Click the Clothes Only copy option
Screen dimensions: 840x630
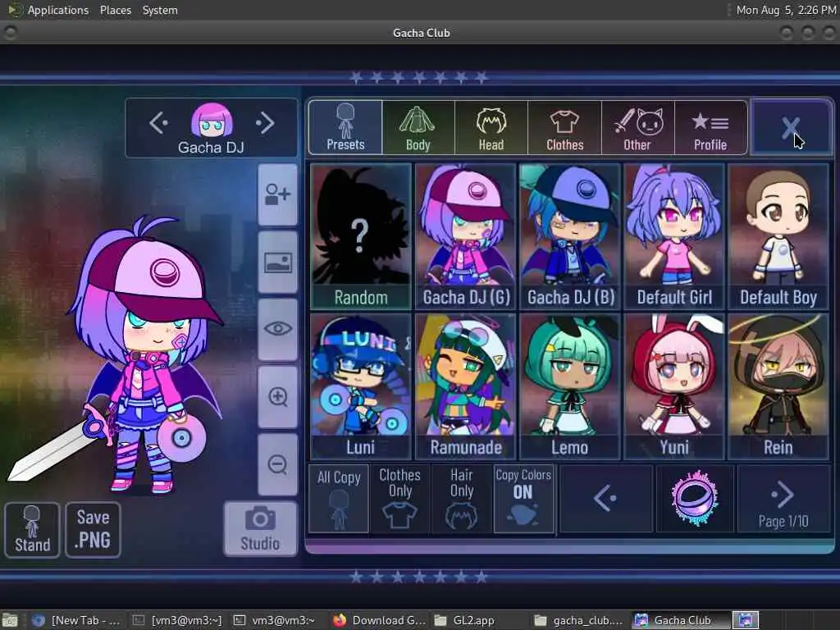[399, 499]
